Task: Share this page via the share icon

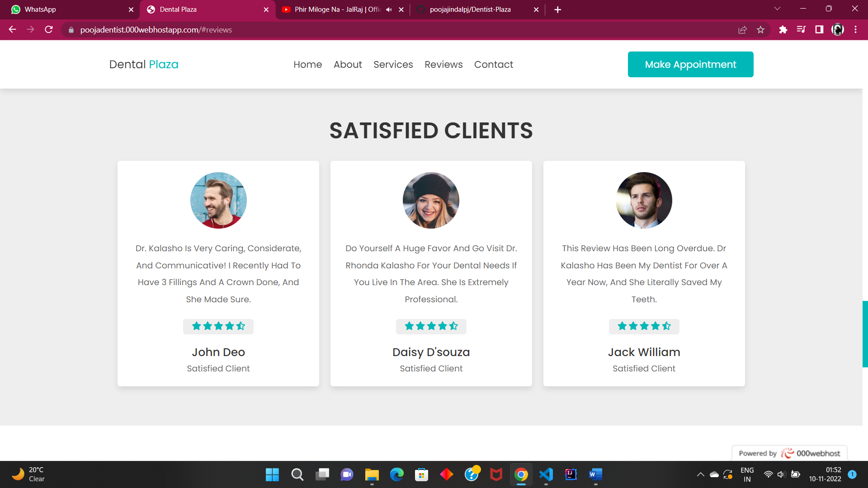Action: point(742,30)
